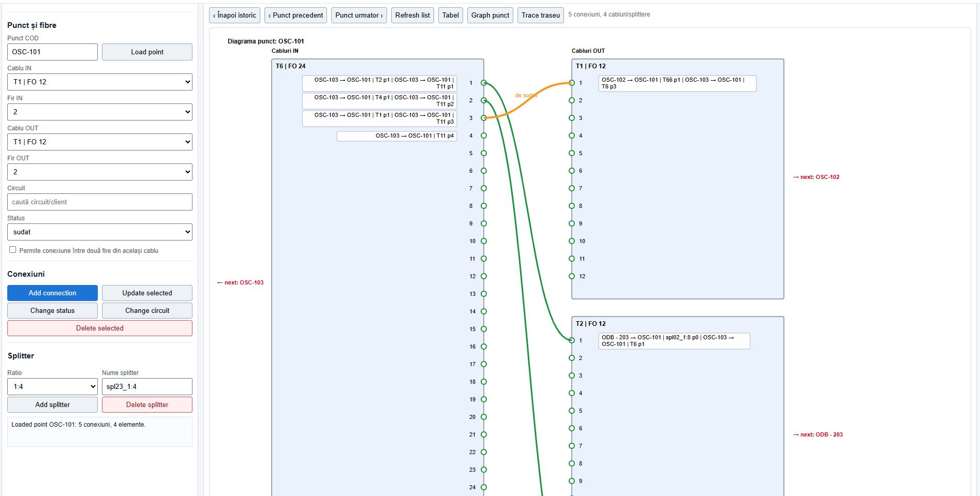Select port 1 of T2 | FO 12 cable

coord(572,340)
